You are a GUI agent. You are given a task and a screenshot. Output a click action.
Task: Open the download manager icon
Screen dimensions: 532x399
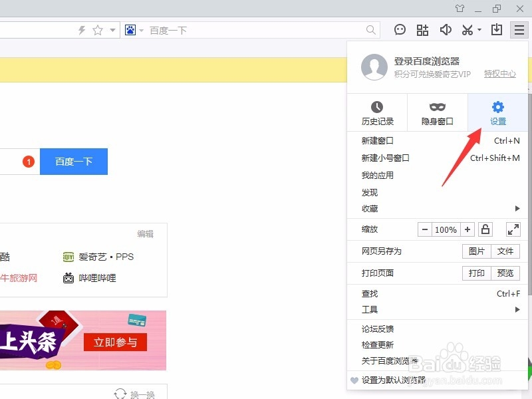point(498,29)
